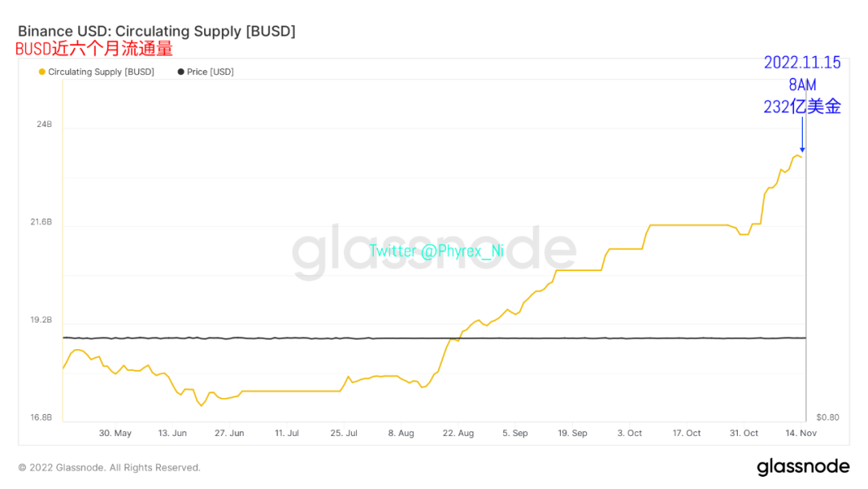Screen dimensions: 868x489
Task: Click the chart title Binance USD: Circulating Supply
Action: tap(157, 31)
